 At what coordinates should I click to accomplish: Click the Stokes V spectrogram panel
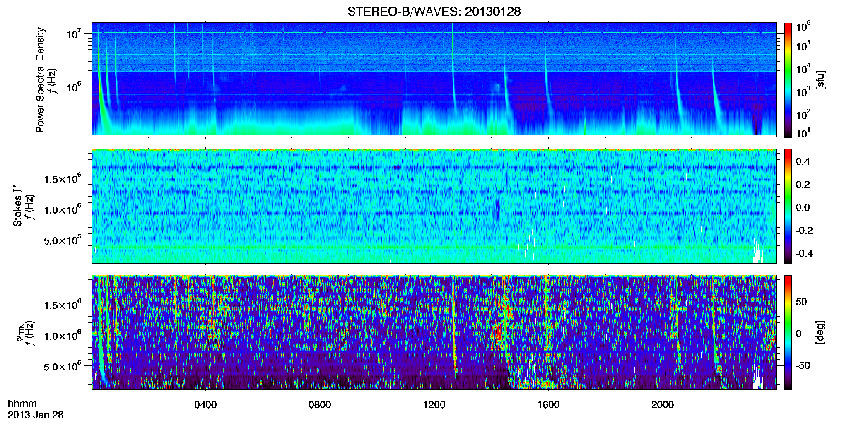pos(434,206)
